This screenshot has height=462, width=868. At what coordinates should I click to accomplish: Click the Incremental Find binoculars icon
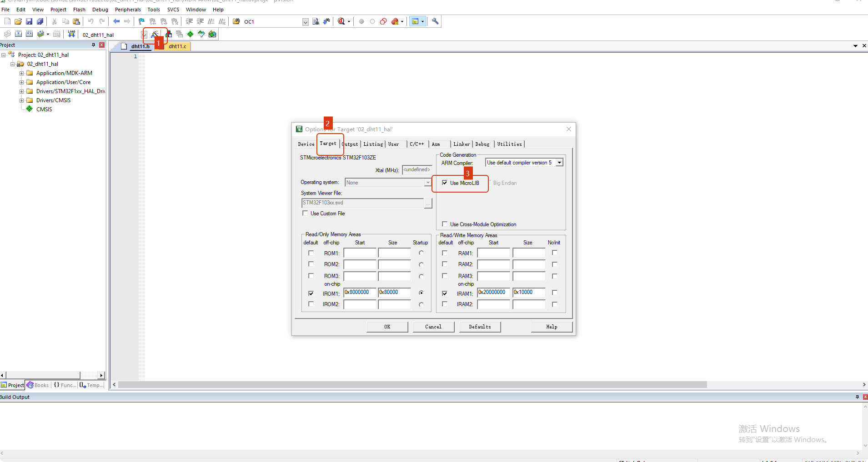326,21
